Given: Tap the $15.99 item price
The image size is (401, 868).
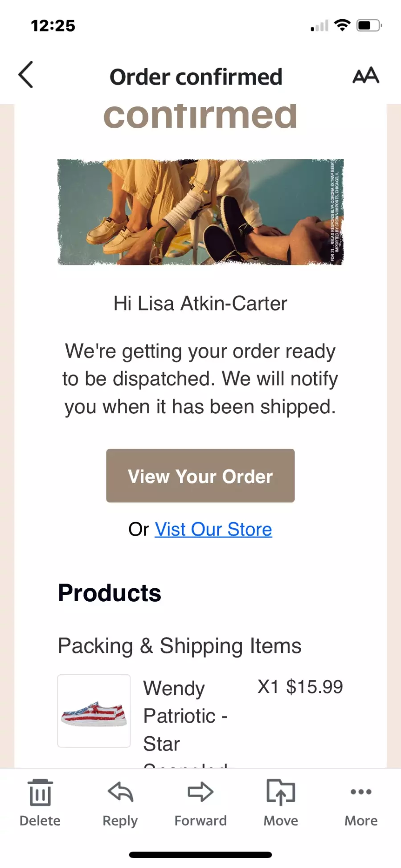Looking at the screenshot, I should coord(314,687).
